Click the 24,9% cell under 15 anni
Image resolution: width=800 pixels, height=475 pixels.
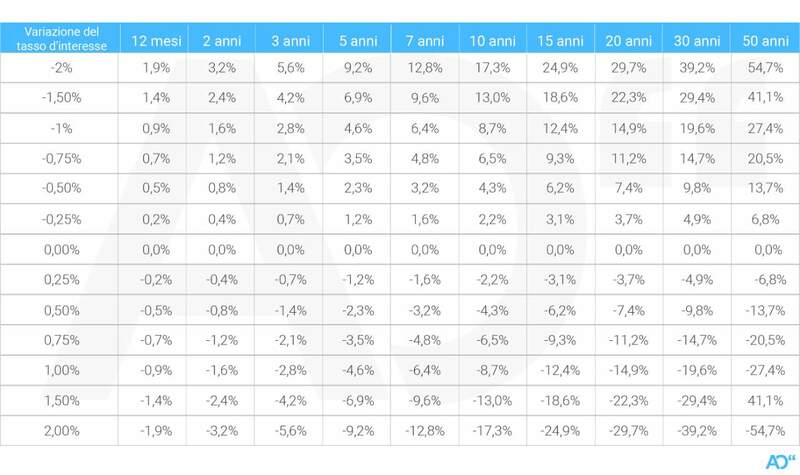coord(560,68)
